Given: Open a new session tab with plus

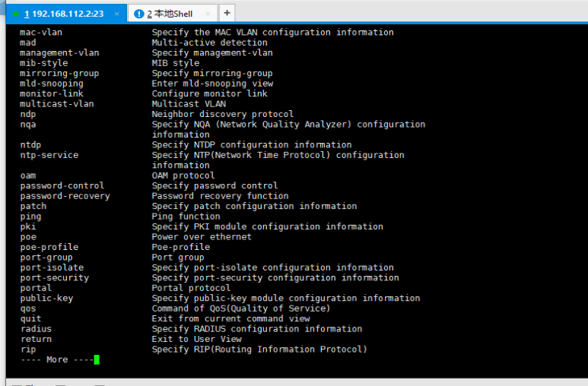Looking at the screenshot, I should click(x=227, y=13).
